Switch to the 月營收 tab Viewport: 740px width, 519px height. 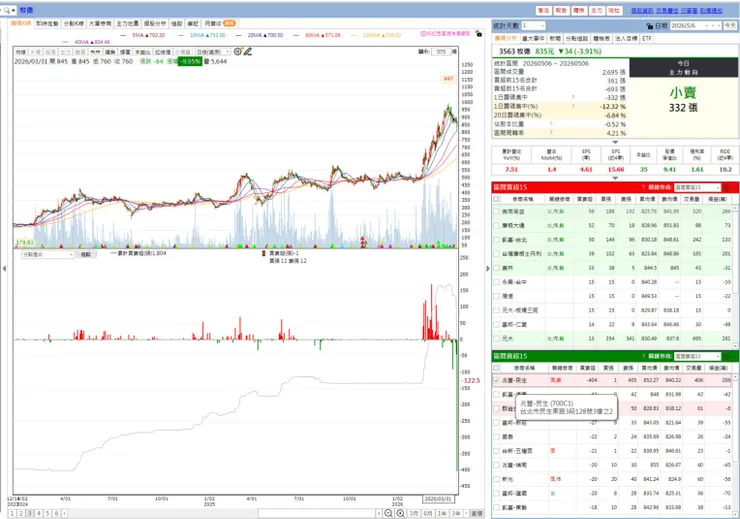coord(219,23)
